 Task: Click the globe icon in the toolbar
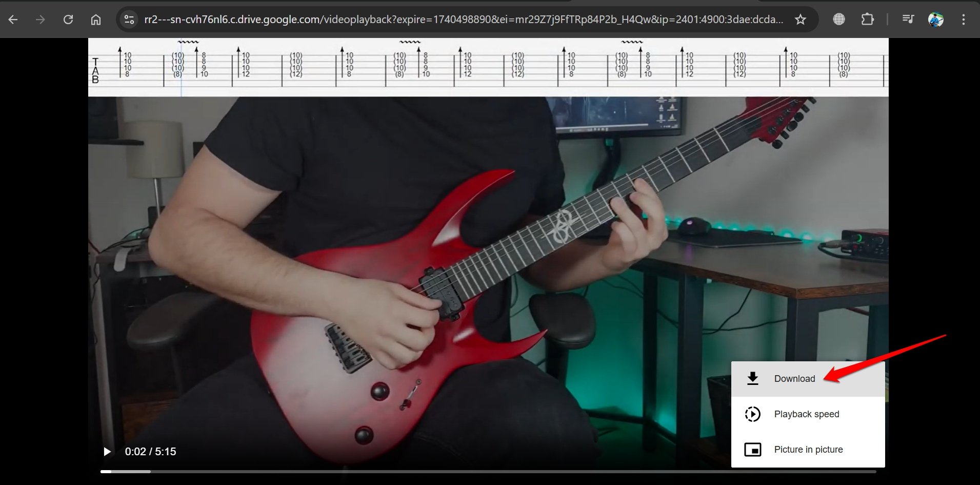839,20
